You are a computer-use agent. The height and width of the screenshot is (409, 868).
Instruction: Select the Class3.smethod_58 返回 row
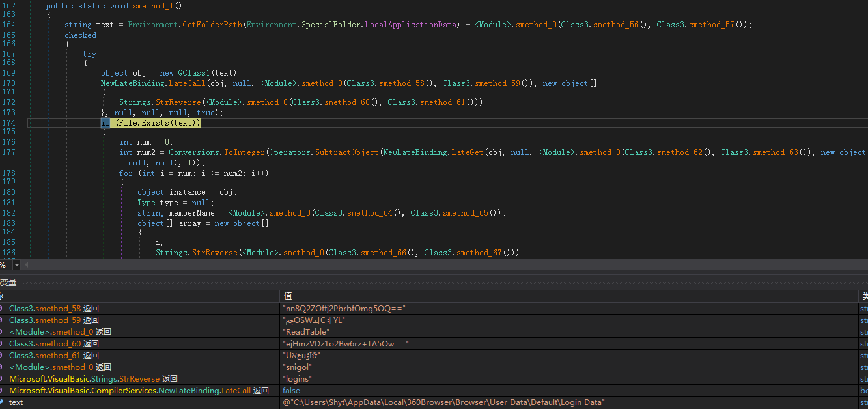[54, 308]
